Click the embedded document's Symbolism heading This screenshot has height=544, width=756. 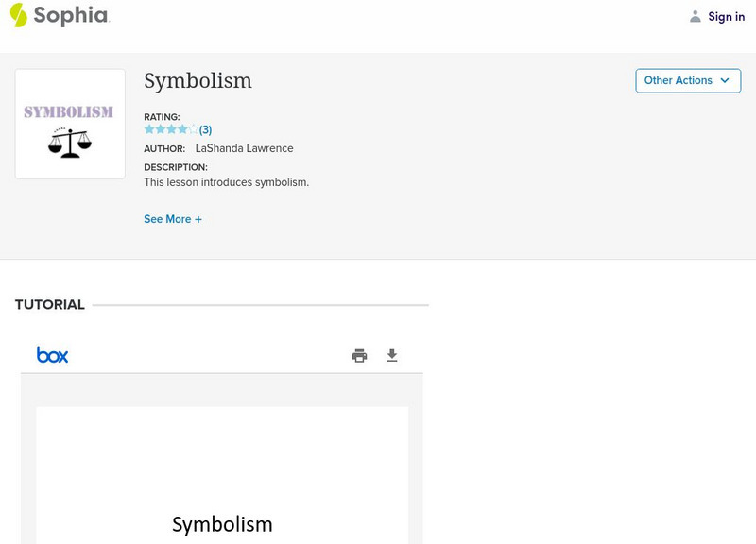click(222, 523)
